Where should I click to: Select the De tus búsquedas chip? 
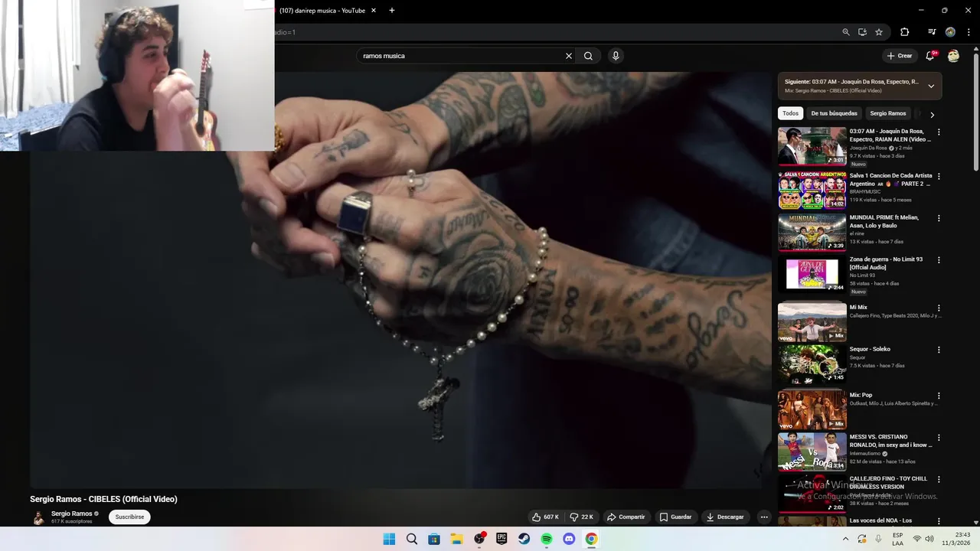click(834, 113)
